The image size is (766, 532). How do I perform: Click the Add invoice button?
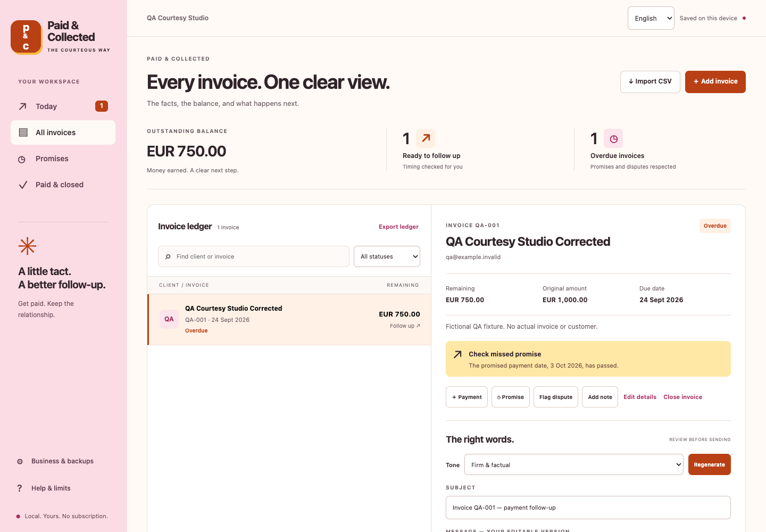[715, 82]
